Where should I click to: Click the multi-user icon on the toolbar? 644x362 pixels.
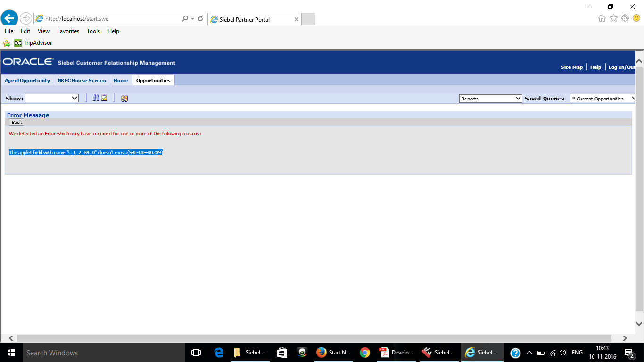(124, 98)
